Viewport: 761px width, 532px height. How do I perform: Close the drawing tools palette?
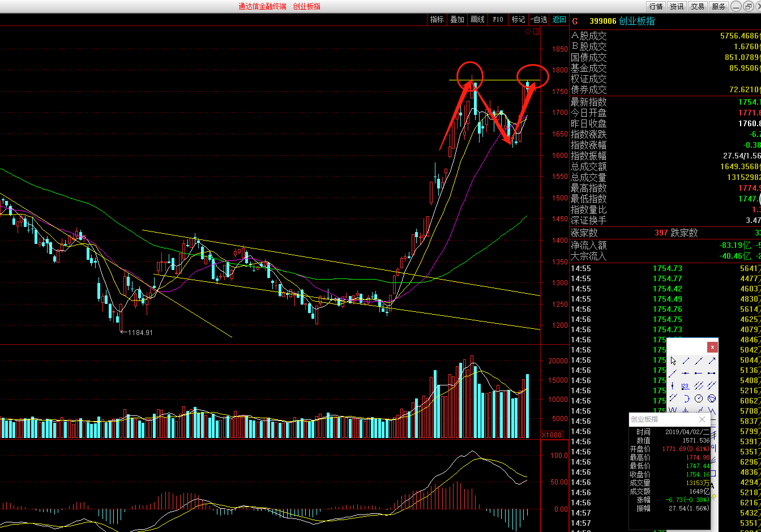click(712, 347)
